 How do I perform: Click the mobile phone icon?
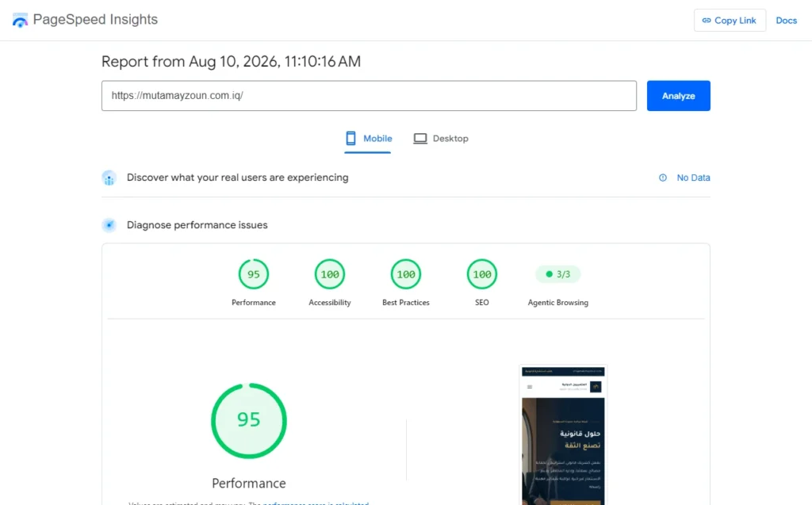350,138
